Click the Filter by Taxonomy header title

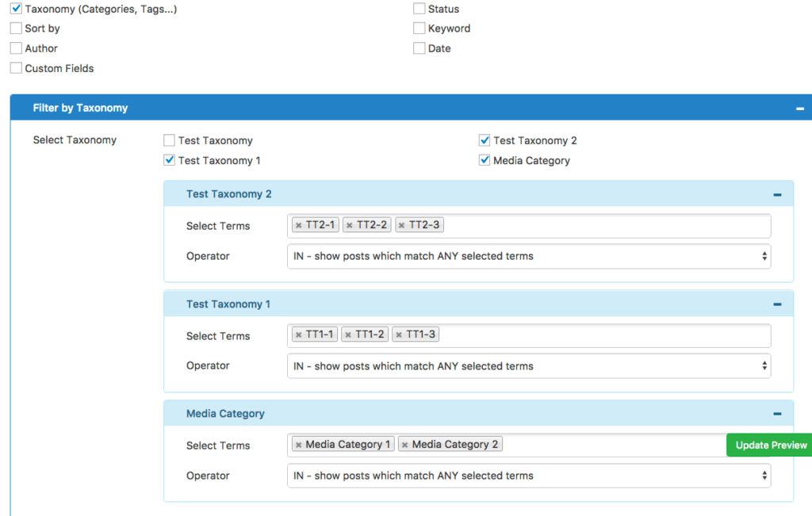pyautogui.click(x=80, y=108)
